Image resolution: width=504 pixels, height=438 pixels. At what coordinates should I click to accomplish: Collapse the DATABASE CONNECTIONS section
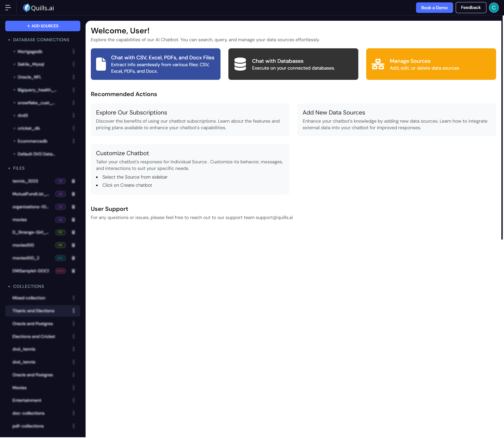(x=9, y=40)
